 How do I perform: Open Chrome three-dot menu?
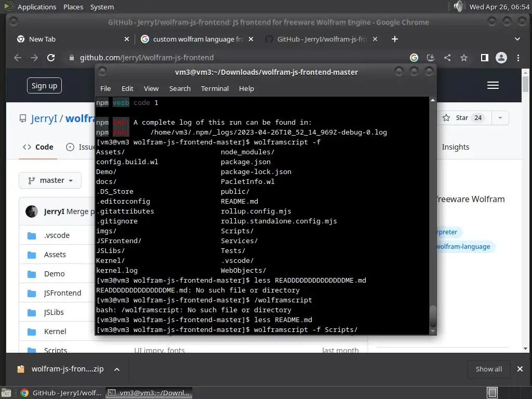(518, 58)
